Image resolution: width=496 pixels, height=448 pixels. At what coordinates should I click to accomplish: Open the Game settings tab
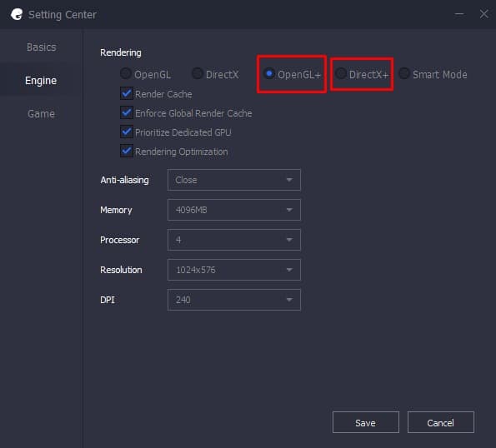click(x=41, y=114)
